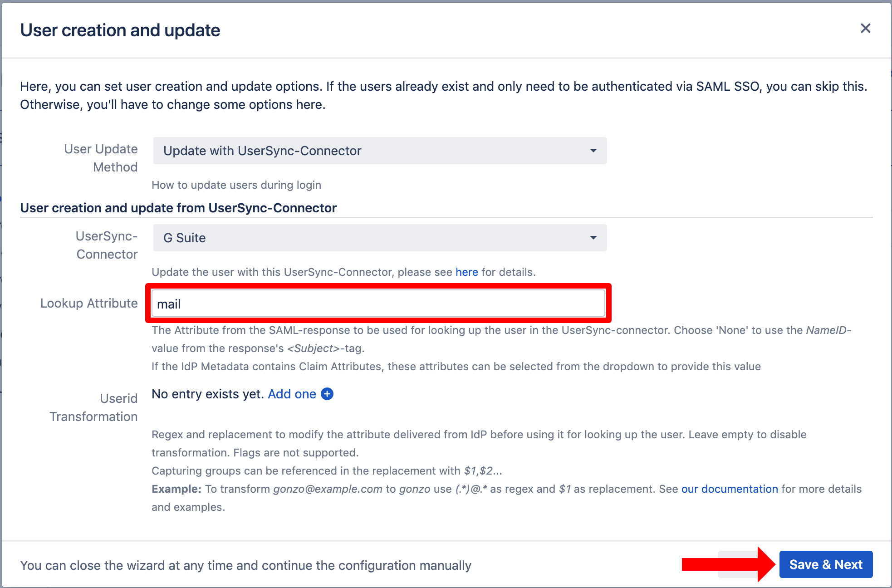The image size is (892, 588).
Task: Click the UserSync-Connector field label
Action: click(x=107, y=245)
